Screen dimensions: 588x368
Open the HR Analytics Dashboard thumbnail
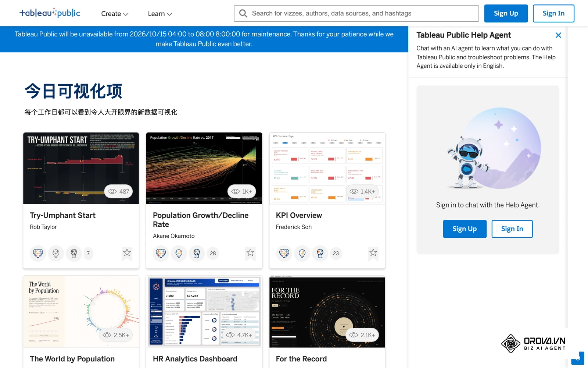pos(204,312)
